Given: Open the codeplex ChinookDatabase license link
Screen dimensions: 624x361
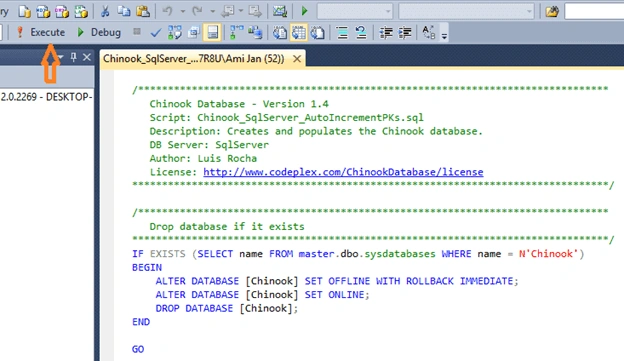Looking at the screenshot, I should click(343, 172).
